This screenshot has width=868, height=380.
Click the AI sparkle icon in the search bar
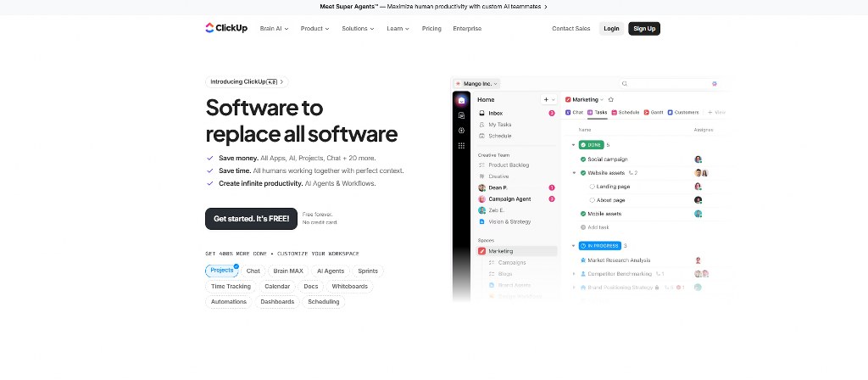[x=714, y=84]
